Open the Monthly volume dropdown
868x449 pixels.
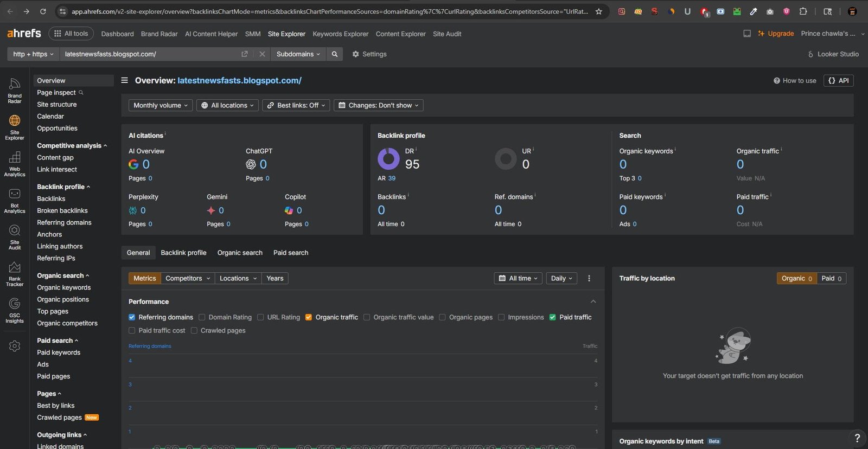pyautogui.click(x=161, y=105)
